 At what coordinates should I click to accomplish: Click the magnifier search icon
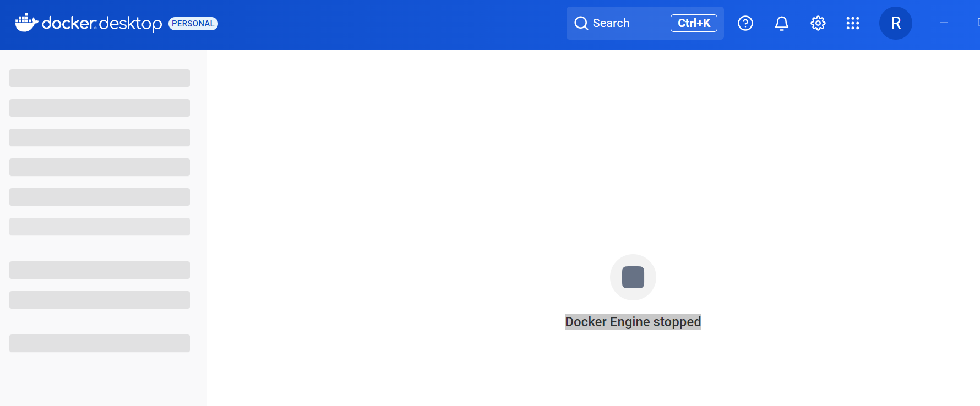[581, 23]
